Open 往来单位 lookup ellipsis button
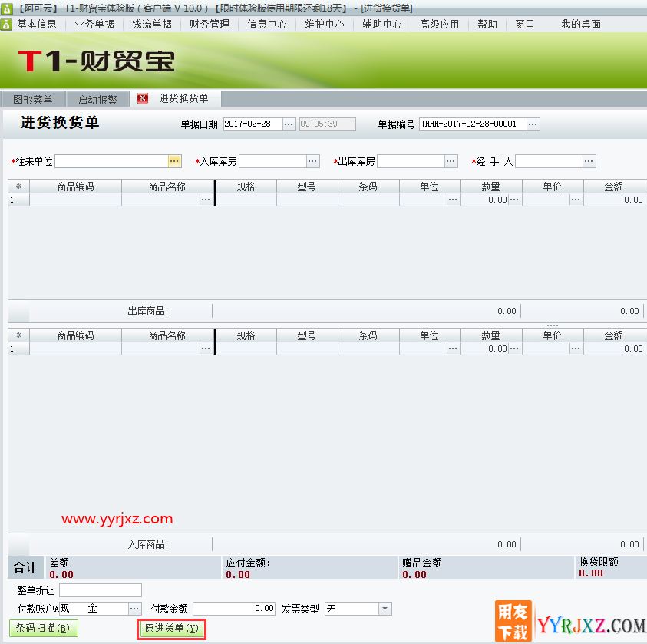This screenshot has width=647, height=644. [174, 161]
